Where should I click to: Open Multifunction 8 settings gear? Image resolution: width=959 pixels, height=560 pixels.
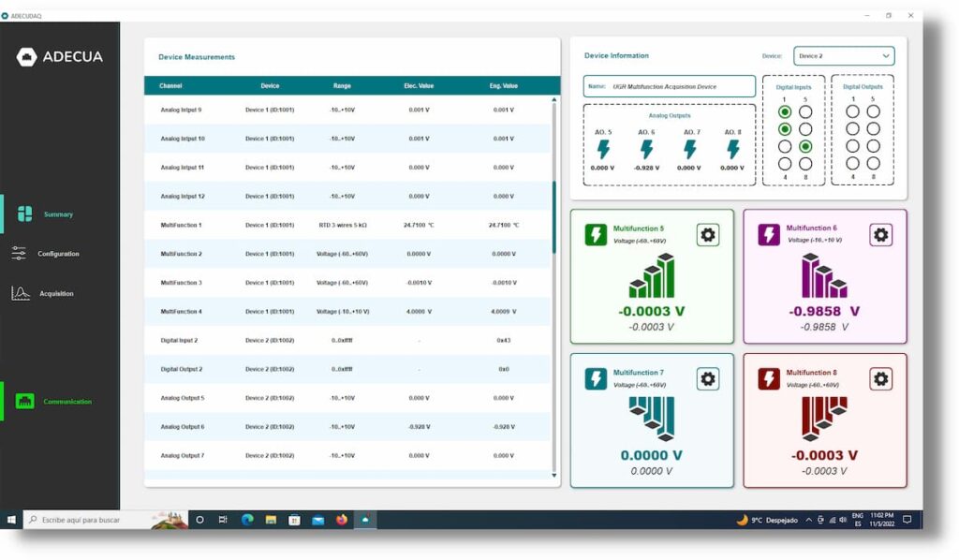tap(880, 378)
